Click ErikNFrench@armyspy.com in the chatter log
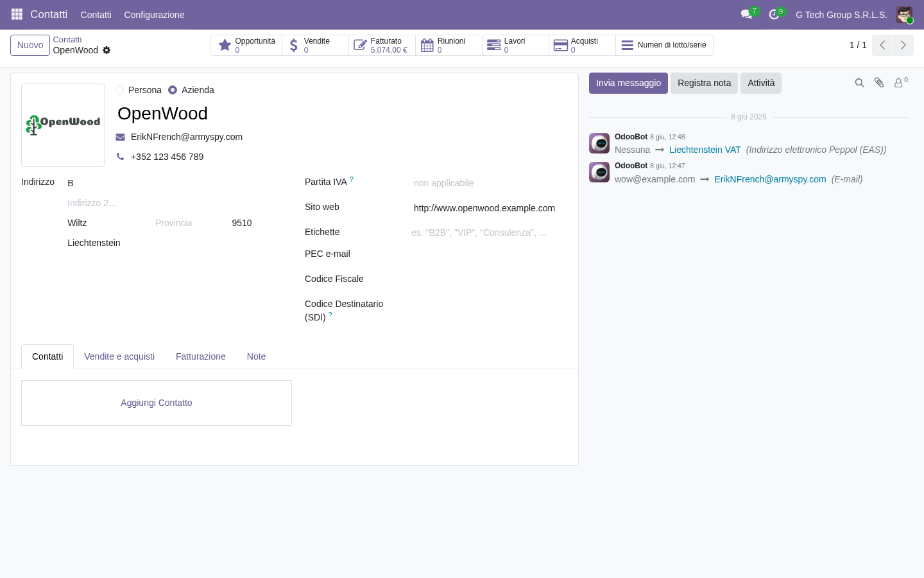This screenshot has width=924, height=578. pyautogui.click(x=770, y=179)
